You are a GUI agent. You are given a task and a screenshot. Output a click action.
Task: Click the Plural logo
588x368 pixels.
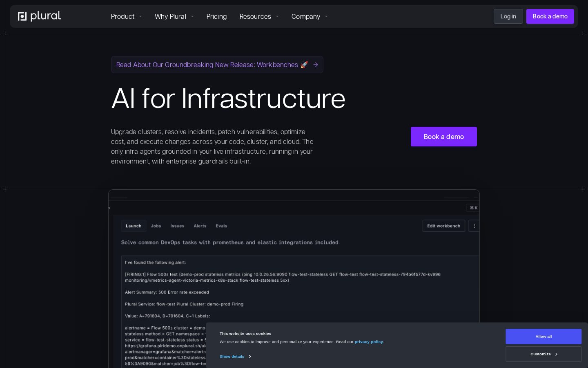pyautogui.click(x=40, y=16)
